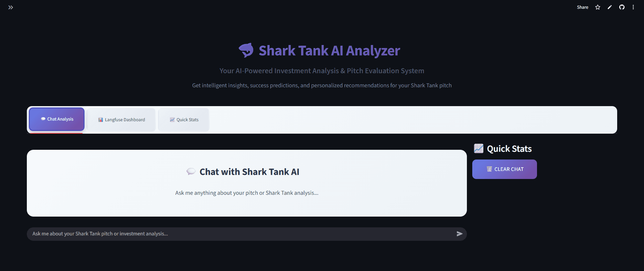This screenshot has height=271, width=644.
Task: Click the chart icon next to Quick Stats heading
Action: coord(479,148)
